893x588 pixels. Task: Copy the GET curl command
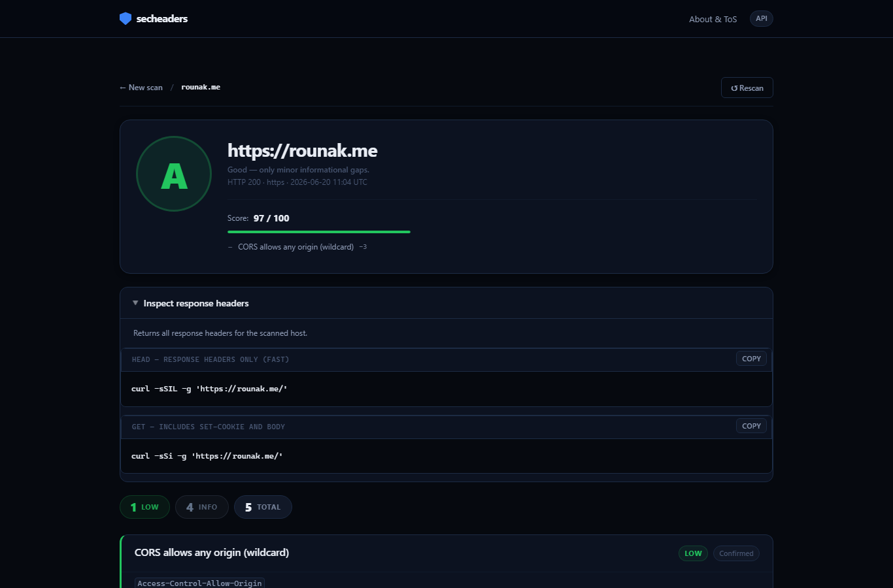point(751,426)
